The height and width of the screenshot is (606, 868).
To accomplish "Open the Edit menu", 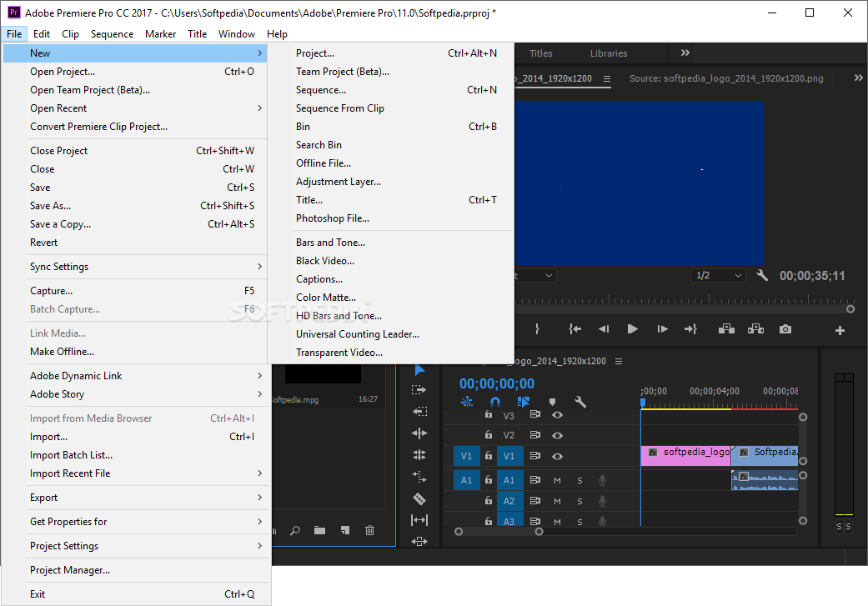I will pos(42,33).
